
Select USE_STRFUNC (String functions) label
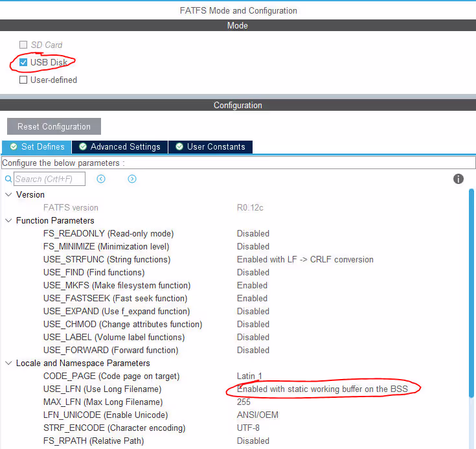[107, 259]
